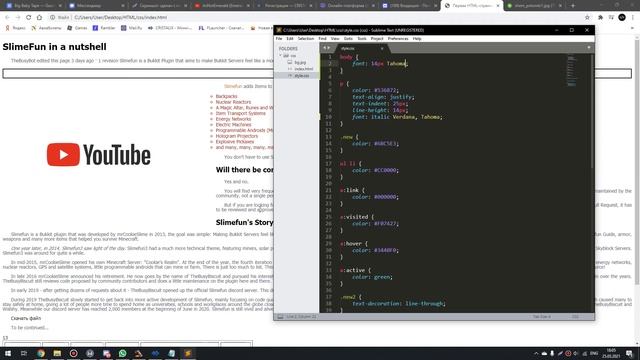Open the Windows Start menu
The height and width of the screenshot is (360, 640).
click(x=8, y=353)
